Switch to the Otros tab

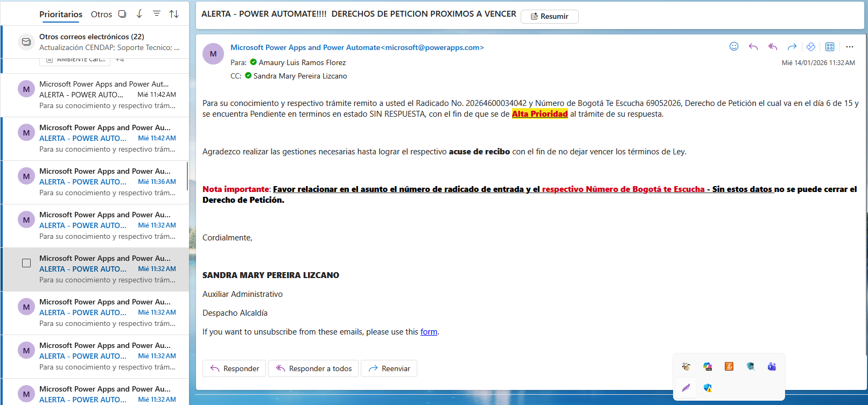point(101,15)
